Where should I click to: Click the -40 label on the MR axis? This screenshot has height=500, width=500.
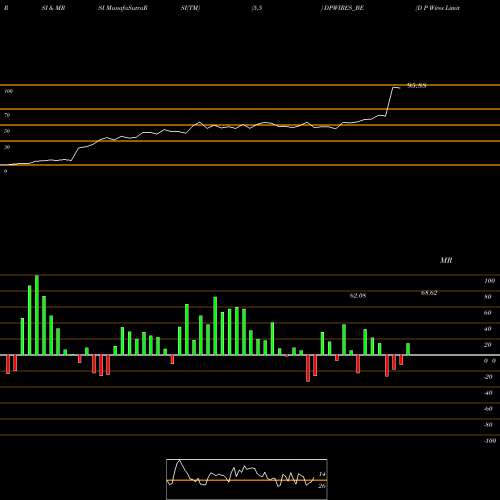[488, 393]
